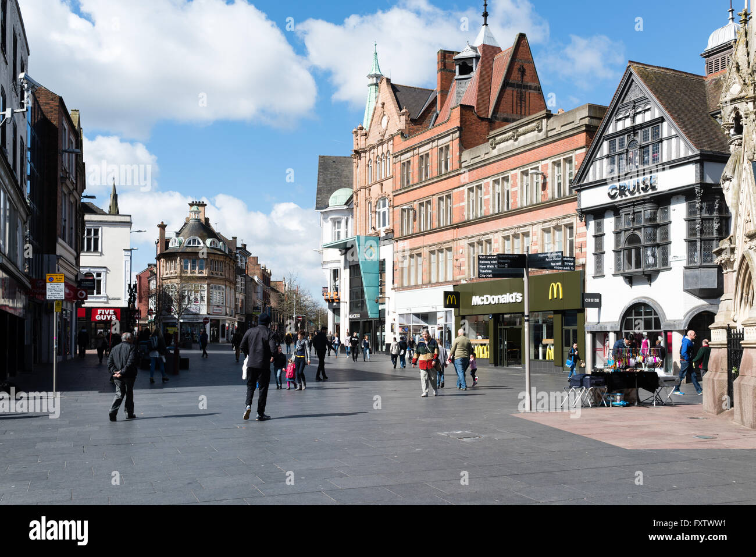Click the 'Theatres' line on the signpost
This screenshot has width=756, height=557.
[x=486, y=271]
